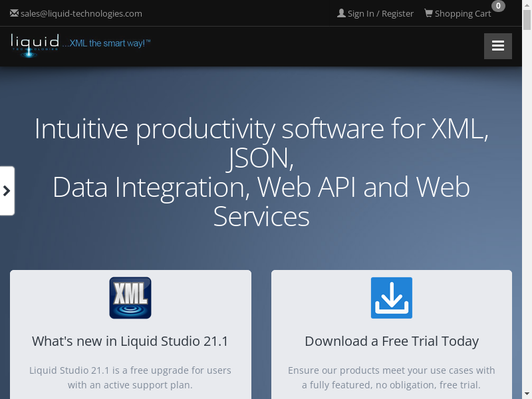Click the Liquid Technologies logo

click(x=35, y=45)
